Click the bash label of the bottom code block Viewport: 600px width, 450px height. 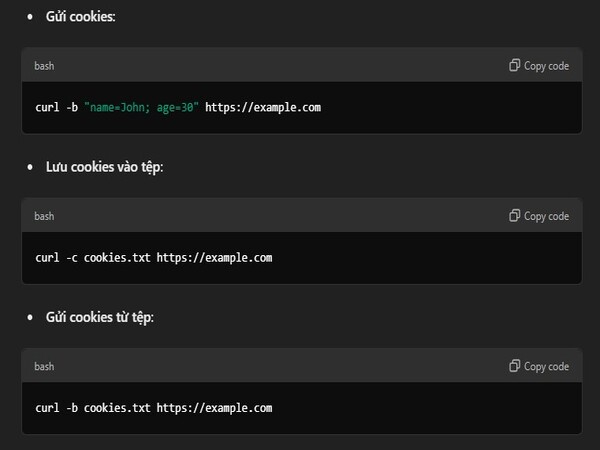(44, 366)
